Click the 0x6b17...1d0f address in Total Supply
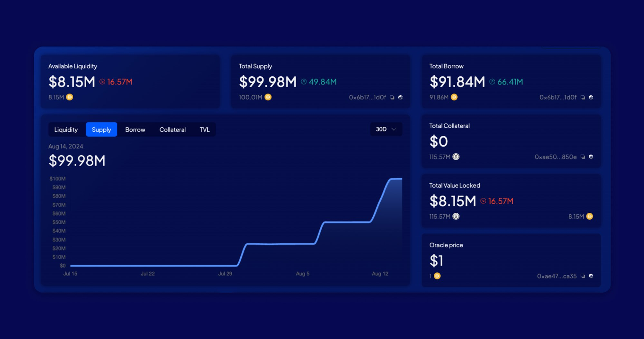 coord(367,97)
